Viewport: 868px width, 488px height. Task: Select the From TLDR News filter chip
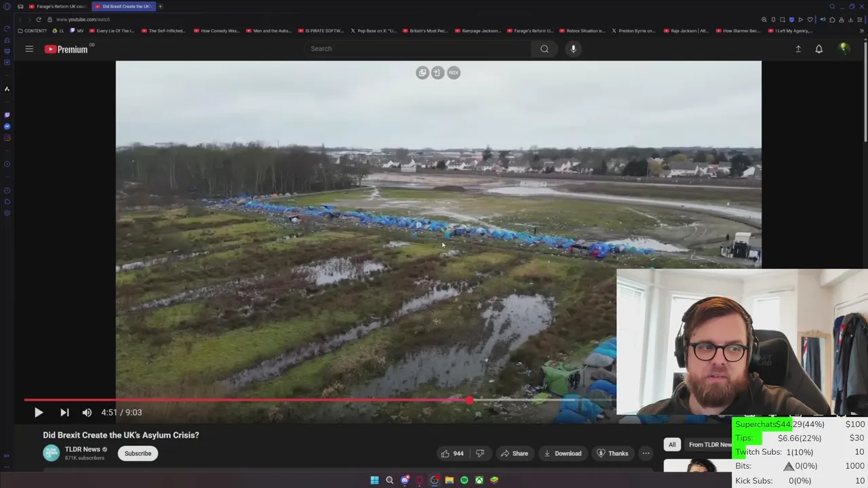[709, 445]
